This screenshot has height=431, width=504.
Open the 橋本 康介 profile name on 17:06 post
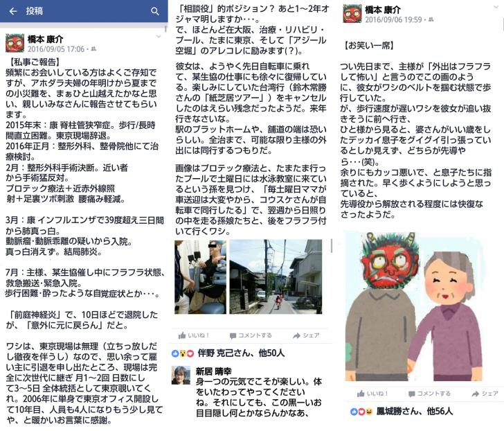45,39
